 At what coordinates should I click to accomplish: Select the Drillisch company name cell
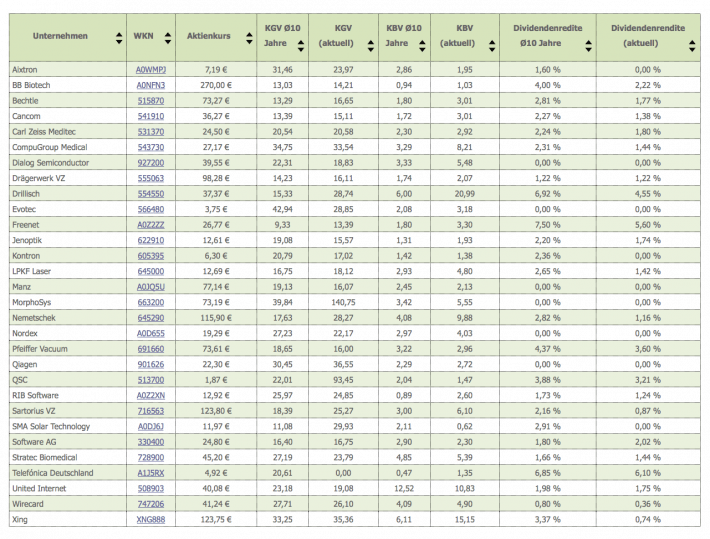pyautogui.click(x=68, y=194)
